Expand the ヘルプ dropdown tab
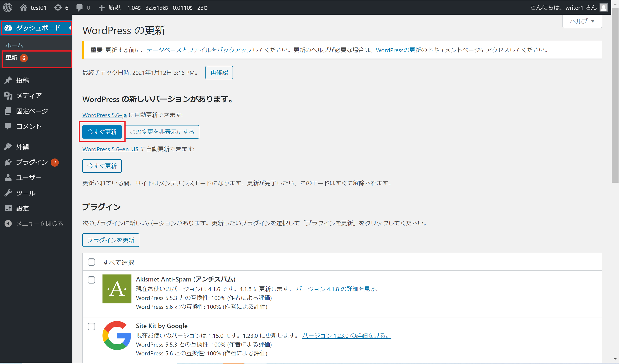 click(582, 21)
